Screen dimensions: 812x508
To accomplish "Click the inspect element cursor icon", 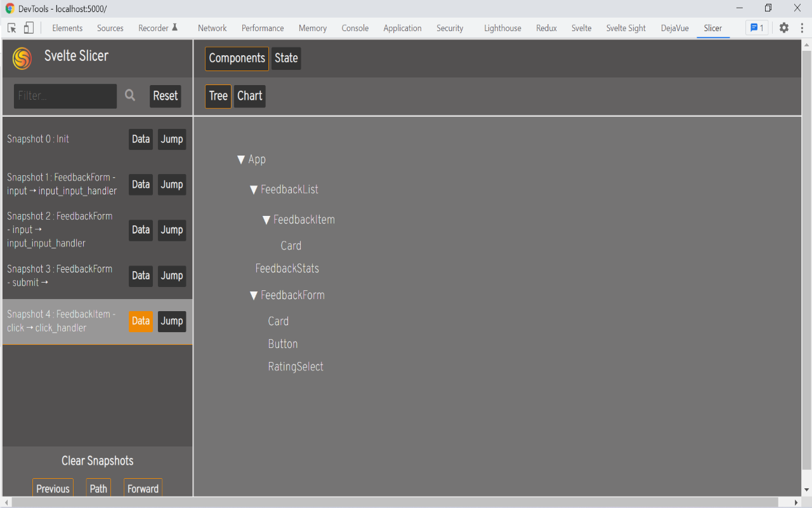I will click(11, 28).
